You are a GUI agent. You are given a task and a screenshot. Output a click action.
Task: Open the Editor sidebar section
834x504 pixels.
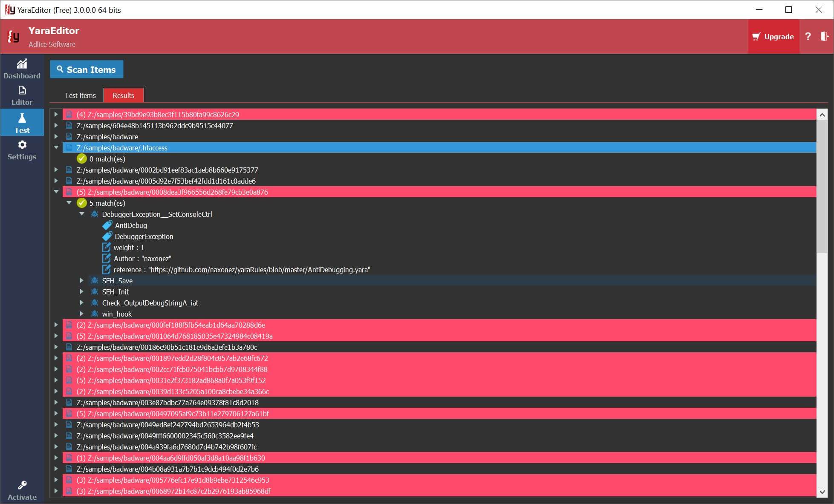coord(22,95)
